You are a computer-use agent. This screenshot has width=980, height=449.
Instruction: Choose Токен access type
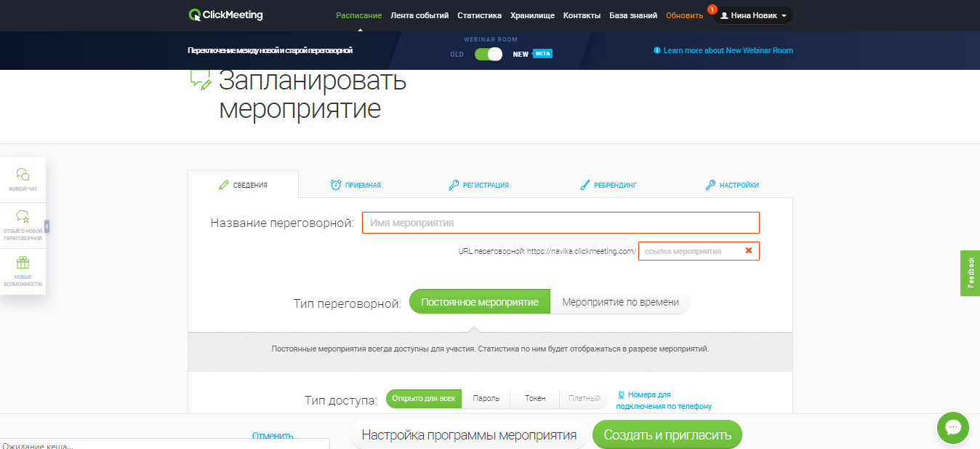tap(535, 399)
